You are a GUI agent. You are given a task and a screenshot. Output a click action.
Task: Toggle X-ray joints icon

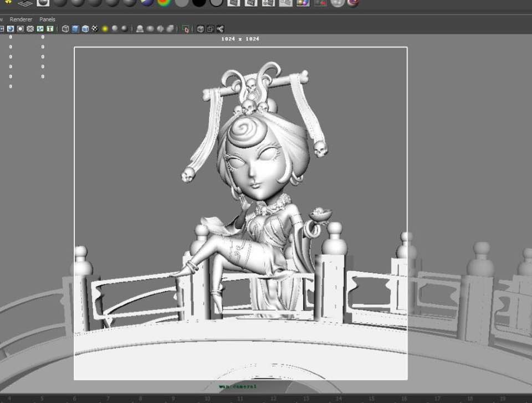coord(220,29)
